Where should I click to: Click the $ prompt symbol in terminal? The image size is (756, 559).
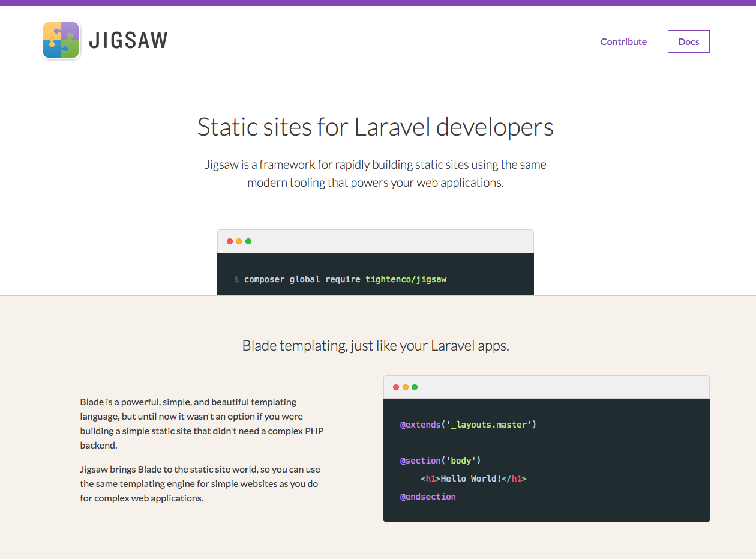click(236, 279)
